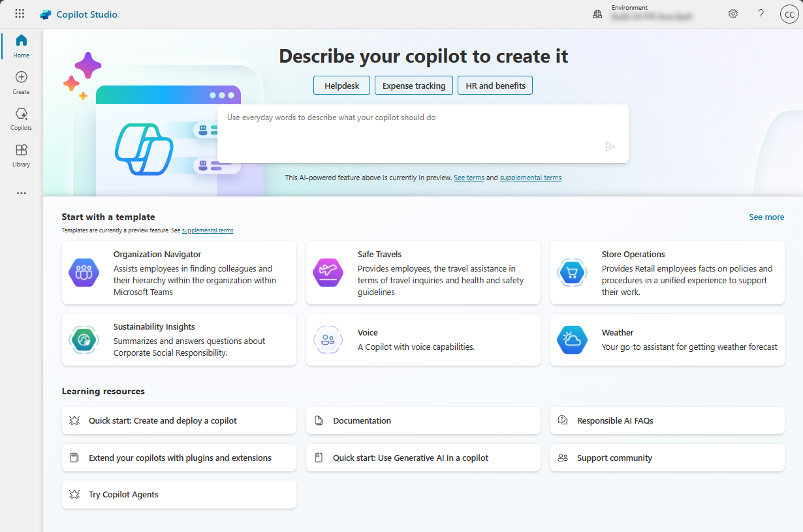Select the Voice template icon
This screenshot has height=532, width=803.
point(328,339)
